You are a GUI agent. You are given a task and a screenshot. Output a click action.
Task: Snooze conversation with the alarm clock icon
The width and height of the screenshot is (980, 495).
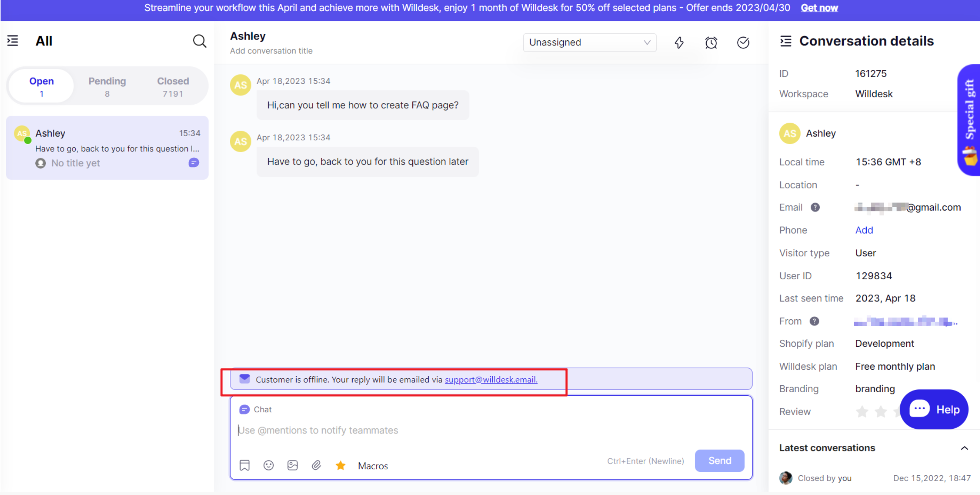[711, 42]
